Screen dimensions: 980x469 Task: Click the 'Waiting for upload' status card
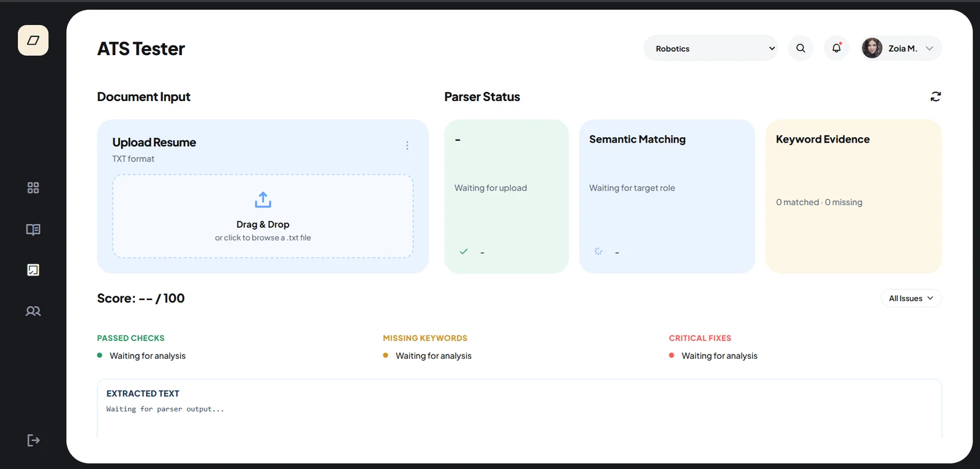pyautogui.click(x=507, y=197)
